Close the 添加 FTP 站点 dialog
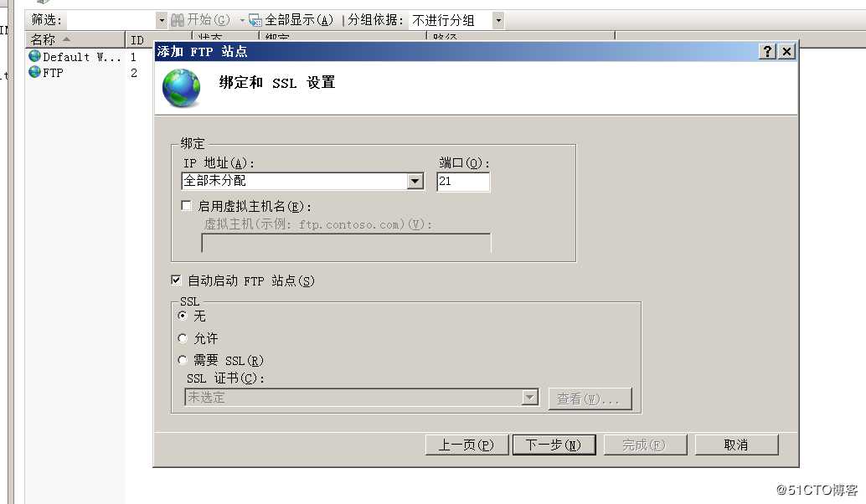This screenshot has height=504, width=866. (787, 51)
